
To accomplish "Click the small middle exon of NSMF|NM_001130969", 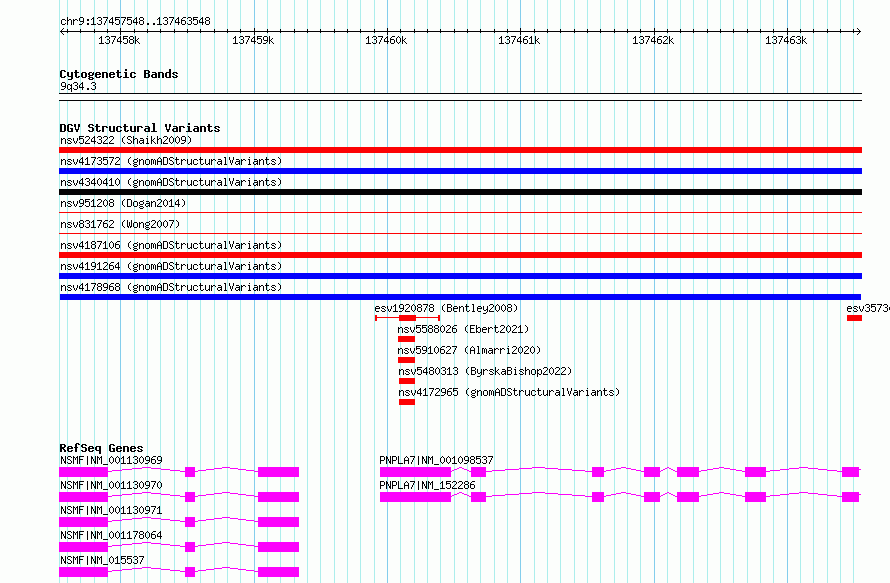I will (x=190, y=472).
